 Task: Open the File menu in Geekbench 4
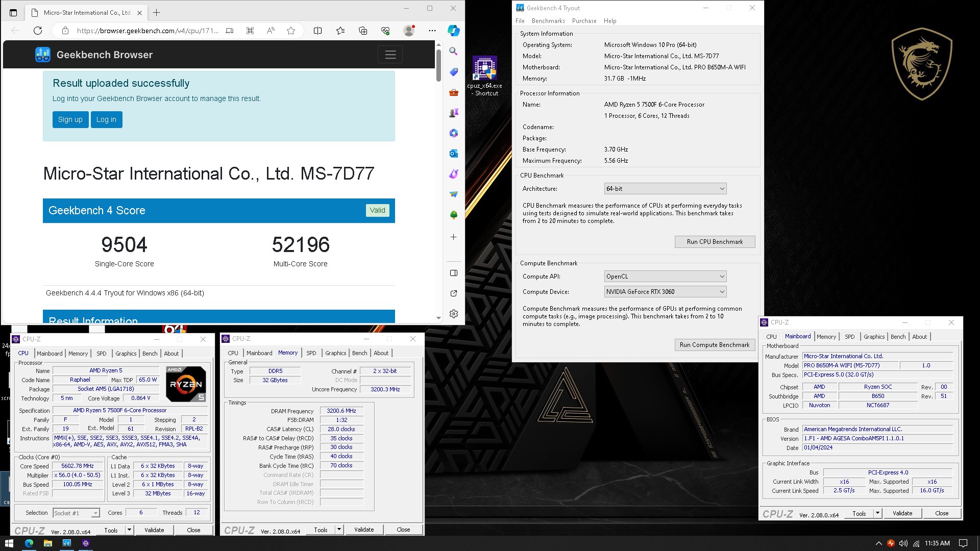pyautogui.click(x=520, y=21)
